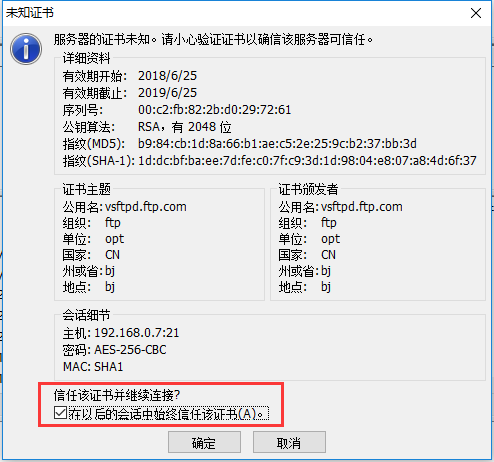This screenshot has height=462, width=494.
Task: Click the SHA-1 fingerprint value
Action: (307, 161)
